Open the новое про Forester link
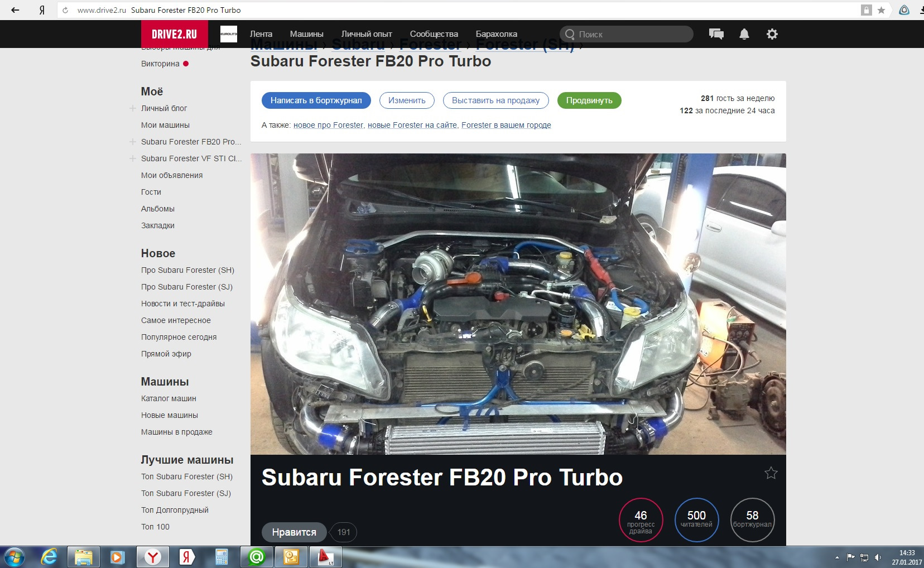The width and height of the screenshot is (924, 568). tap(328, 125)
